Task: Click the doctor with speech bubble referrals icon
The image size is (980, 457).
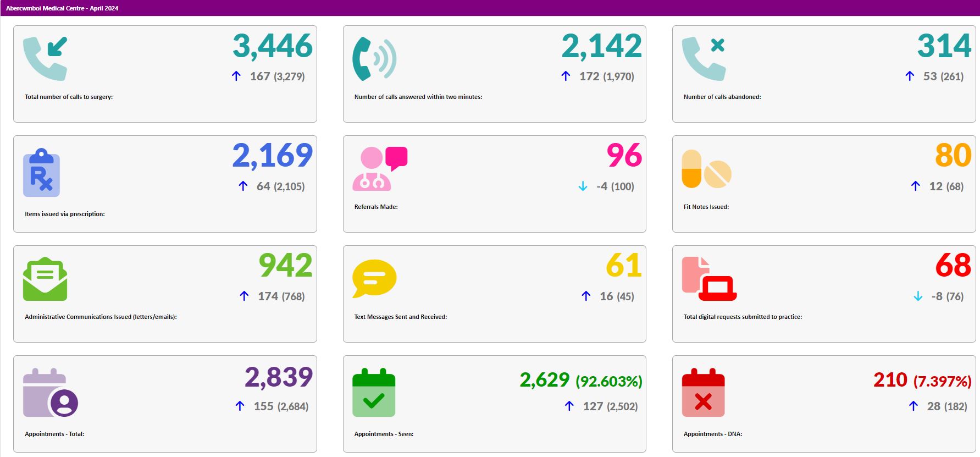Action: [x=380, y=169]
